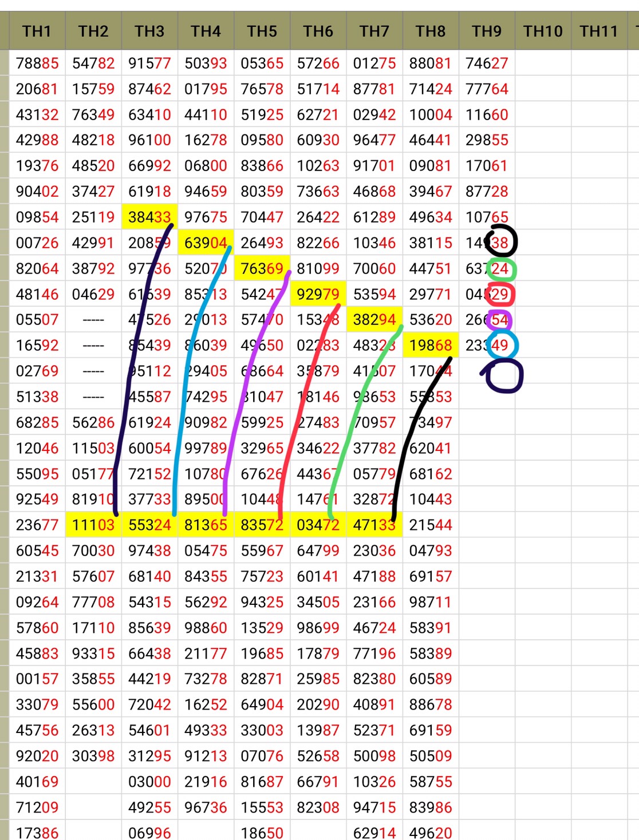This screenshot has height=840, width=639.
Task: Select cell 17061 in TH9
Action: point(486,165)
